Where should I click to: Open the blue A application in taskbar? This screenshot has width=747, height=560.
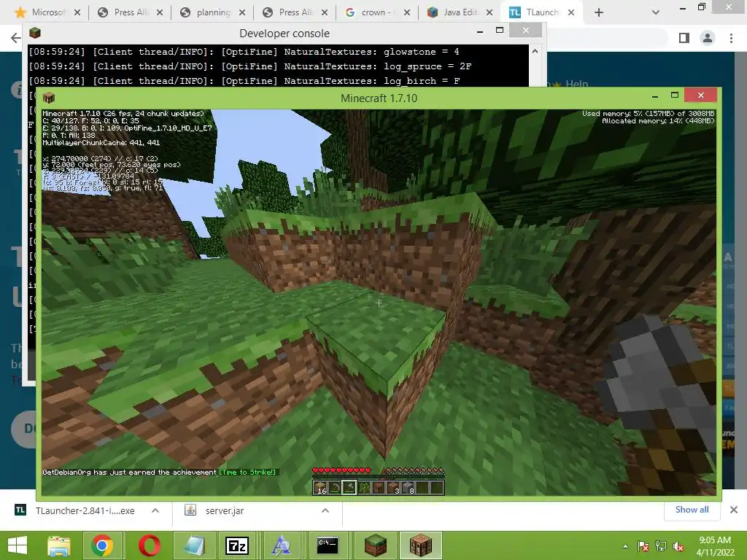[x=281, y=545]
